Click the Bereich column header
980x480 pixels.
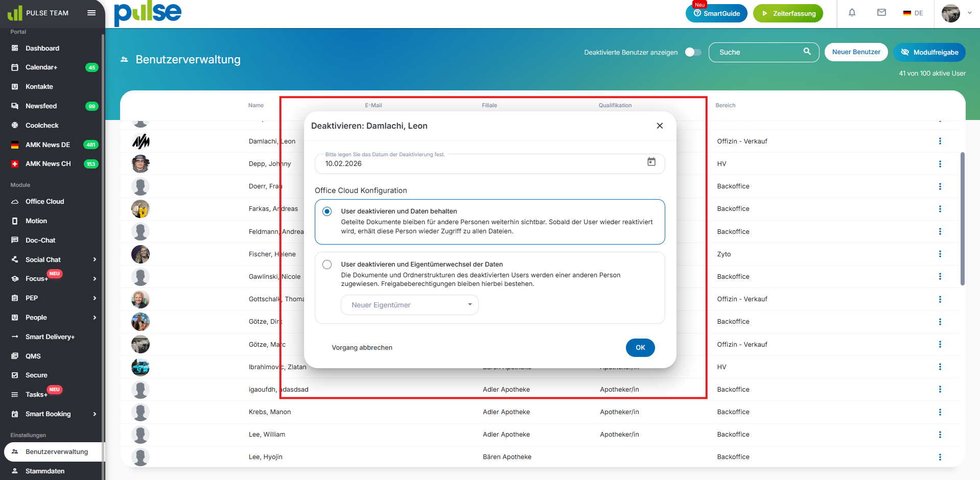click(x=726, y=106)
